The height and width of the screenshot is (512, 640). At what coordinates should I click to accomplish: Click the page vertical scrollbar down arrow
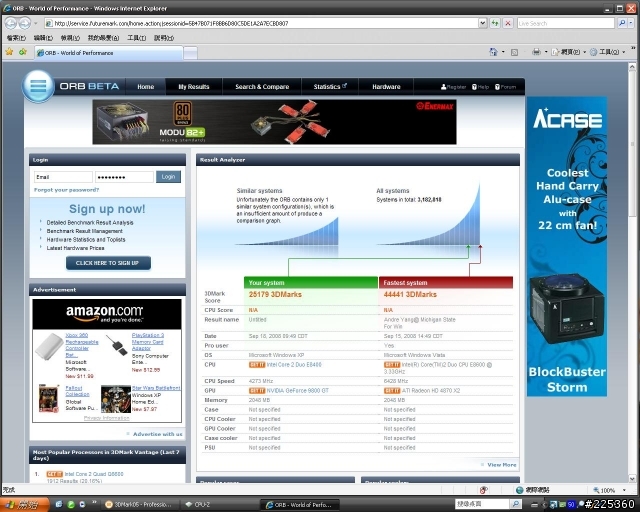coord(632,479)
